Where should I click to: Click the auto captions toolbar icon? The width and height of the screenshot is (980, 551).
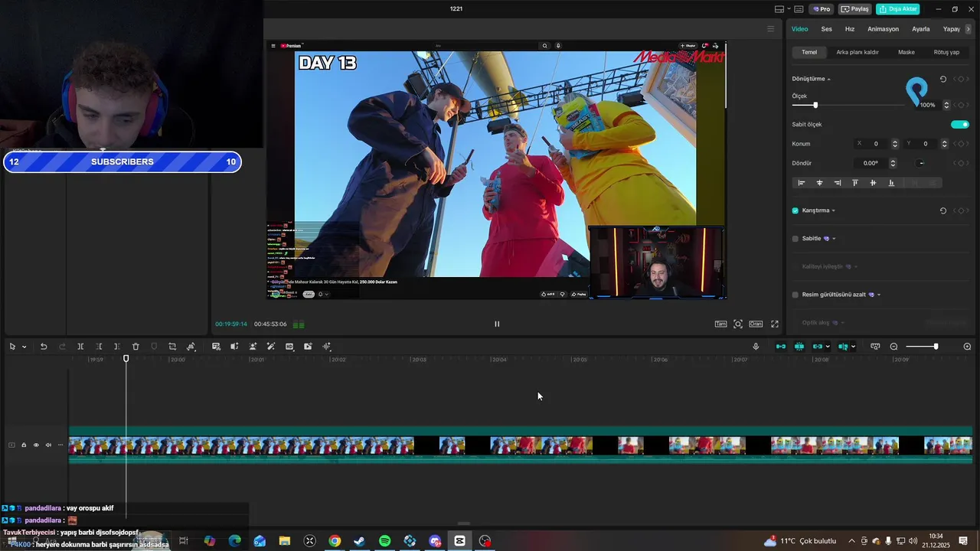(216, 347)
